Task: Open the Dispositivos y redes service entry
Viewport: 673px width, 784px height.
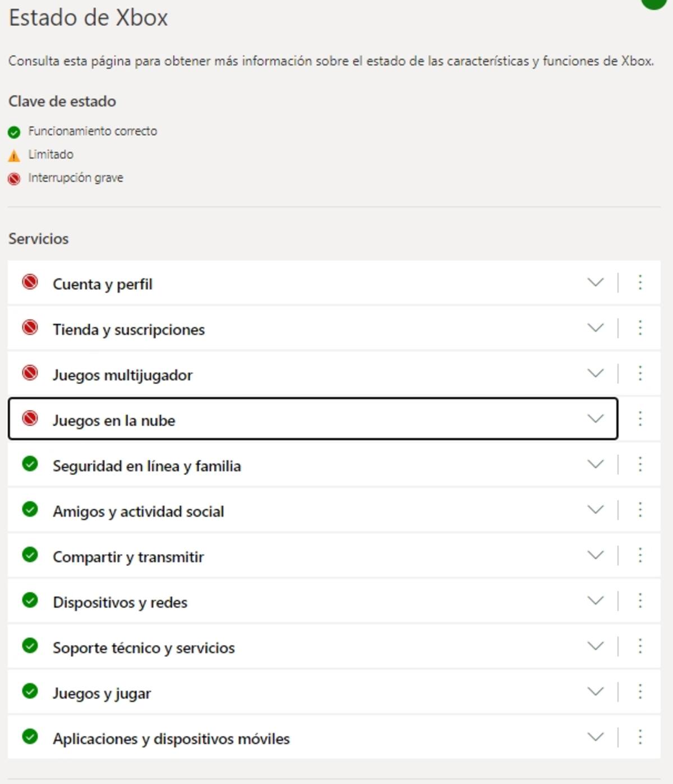Action: tap(313, 601)
